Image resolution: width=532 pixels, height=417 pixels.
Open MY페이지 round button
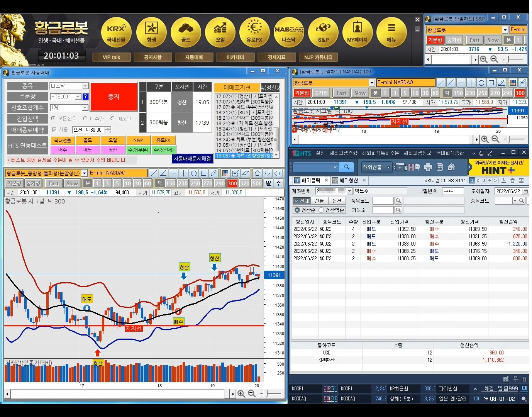pos(357,32)
